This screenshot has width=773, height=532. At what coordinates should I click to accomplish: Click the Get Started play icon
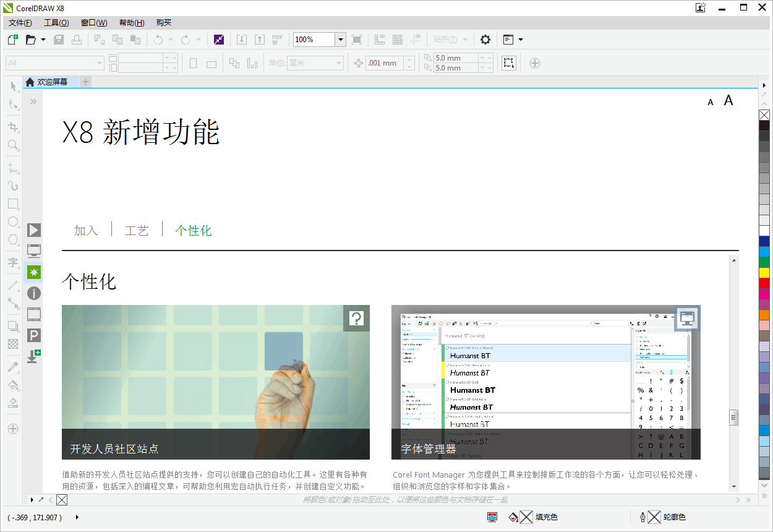(34, 230)
